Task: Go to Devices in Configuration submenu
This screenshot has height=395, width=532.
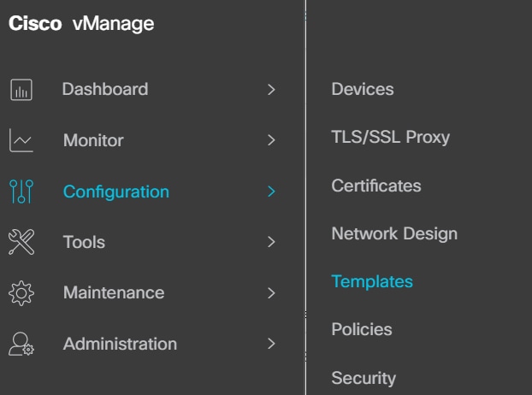Action: (x=363, y=89)
